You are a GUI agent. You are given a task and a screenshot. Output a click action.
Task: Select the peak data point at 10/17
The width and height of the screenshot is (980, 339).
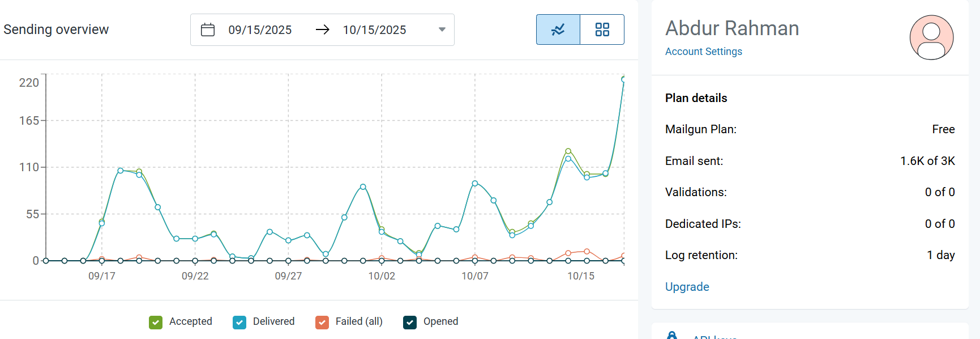coord(623,79)
